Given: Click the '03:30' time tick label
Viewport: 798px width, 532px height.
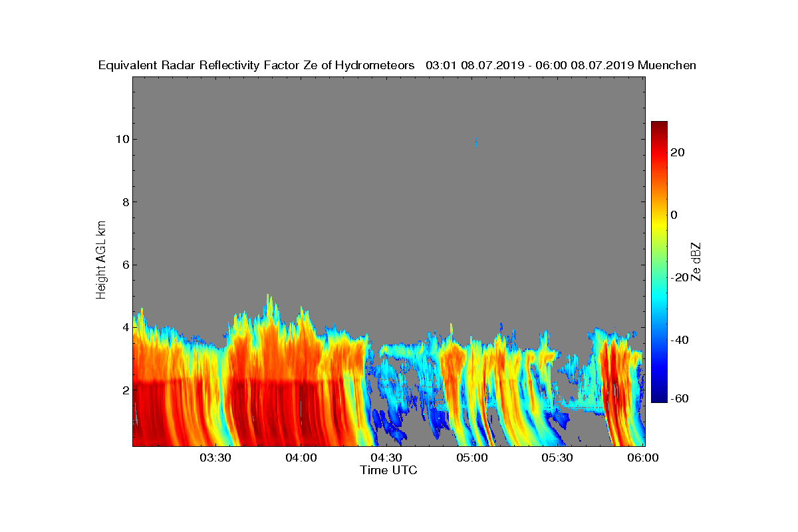Looking at the screenshot, I should [215, 458].
